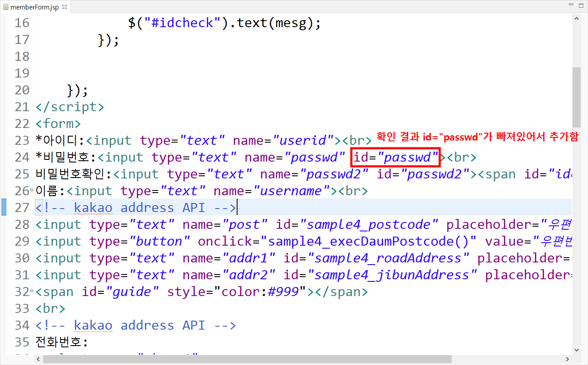Click the style="color:#999" attribute
The height and width of the screenshot is (365, 588).
pyautogui.click(x=237, y=292)
